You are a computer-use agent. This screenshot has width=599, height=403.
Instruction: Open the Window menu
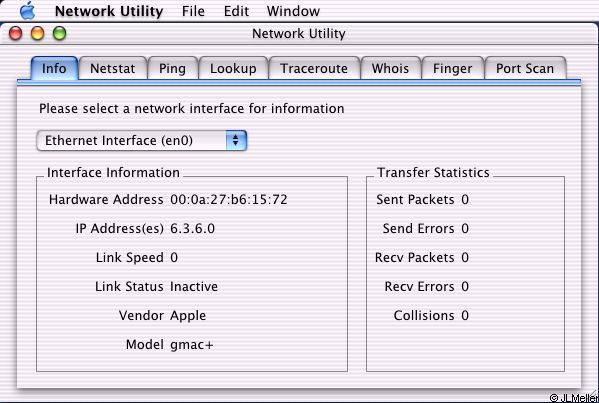[293, 11]
